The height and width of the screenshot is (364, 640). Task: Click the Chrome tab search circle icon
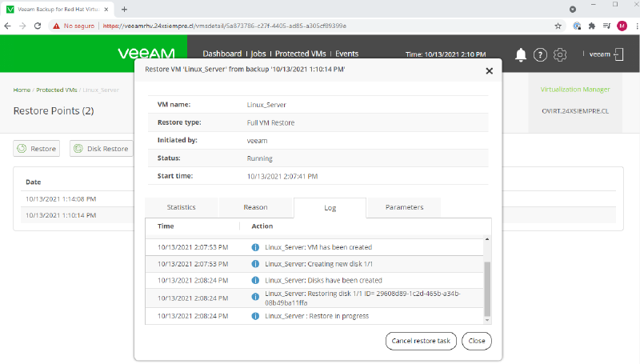573,9
